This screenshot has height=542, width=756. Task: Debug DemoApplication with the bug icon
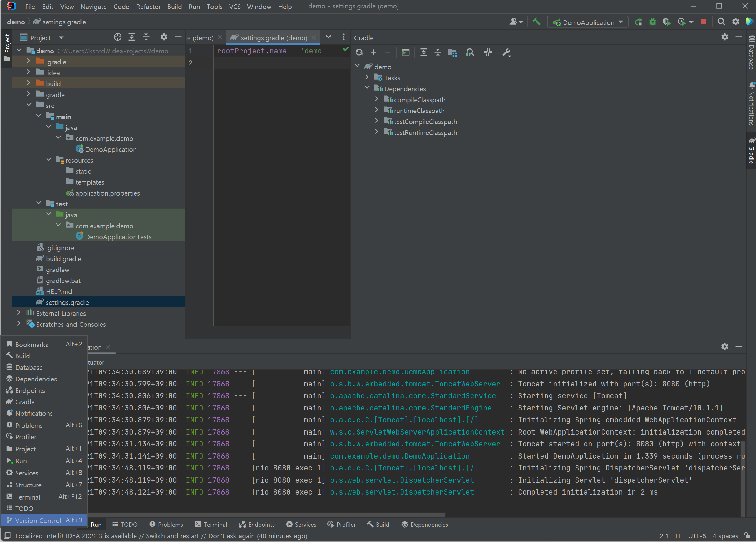click(652, 22)
